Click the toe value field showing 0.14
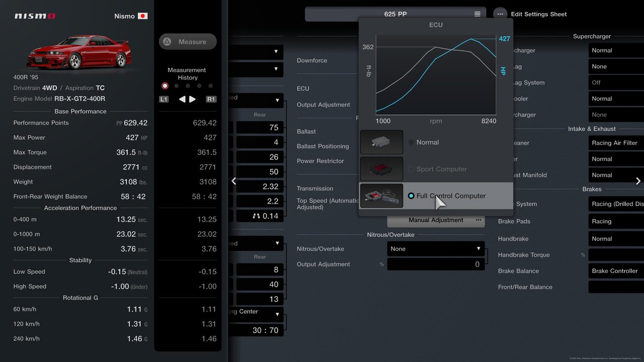The width and height of the screenshot is (644, 362). pyautogui.click(x=260, y=216)
